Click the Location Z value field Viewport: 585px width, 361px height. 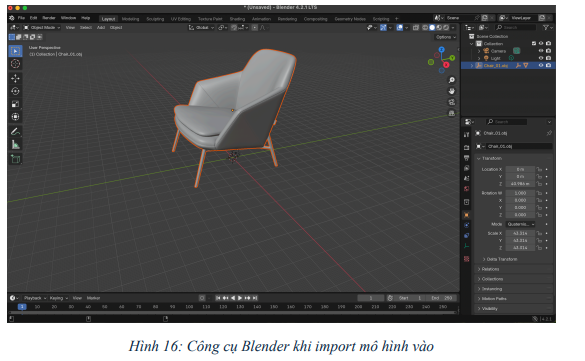point(520,184)
